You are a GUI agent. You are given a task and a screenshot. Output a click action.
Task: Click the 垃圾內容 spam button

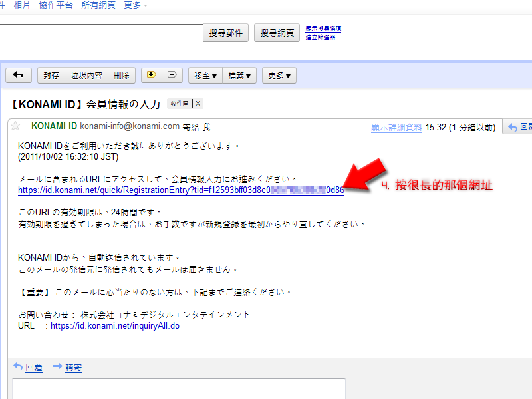[86, 75]
